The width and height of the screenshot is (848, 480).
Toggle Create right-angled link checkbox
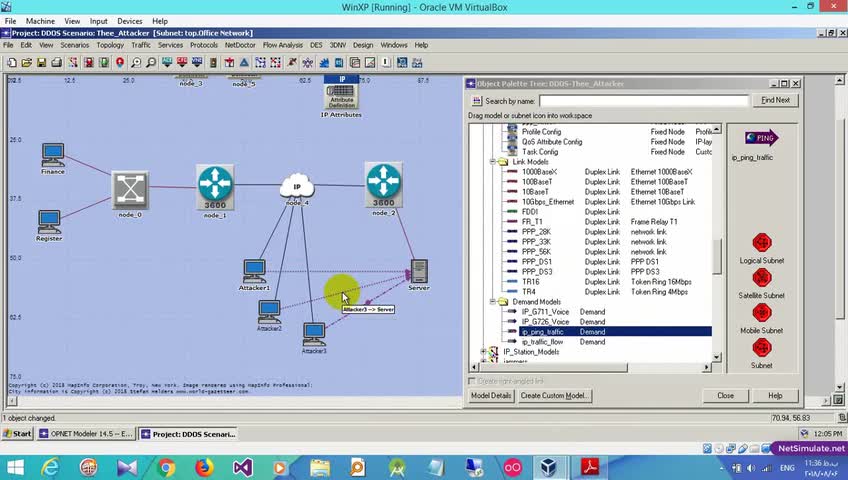coord(472,381)
